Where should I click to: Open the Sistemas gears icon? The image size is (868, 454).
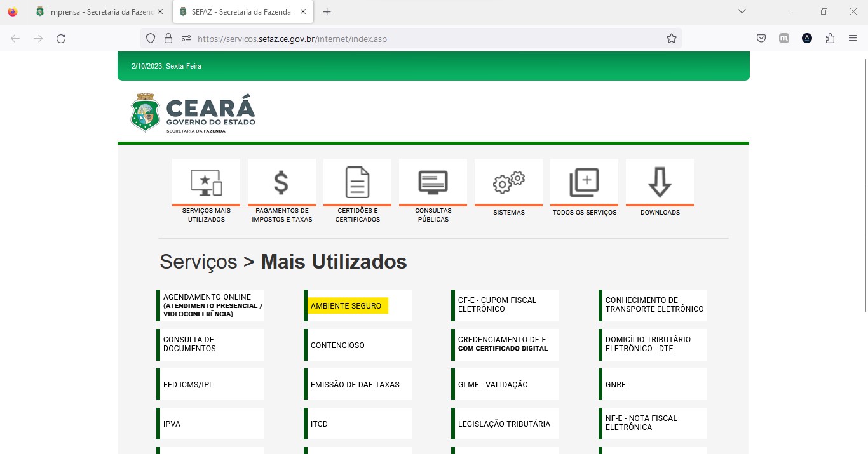508,183
